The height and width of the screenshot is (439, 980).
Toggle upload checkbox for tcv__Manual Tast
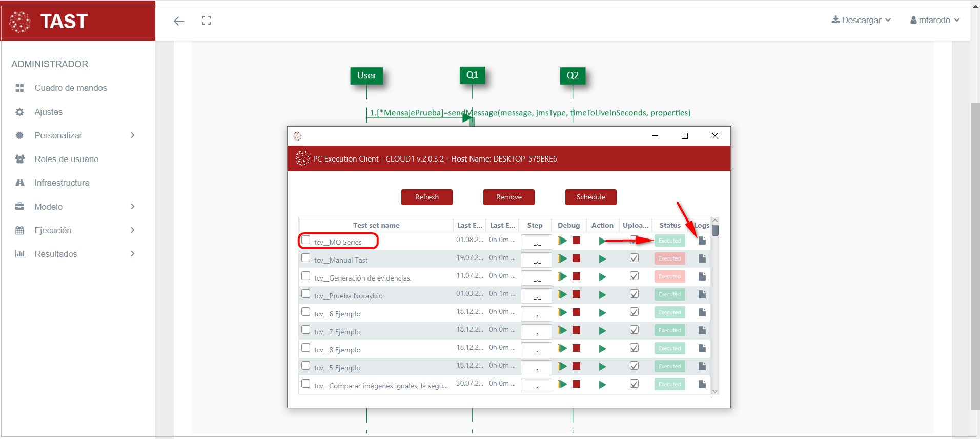point(634,258)
